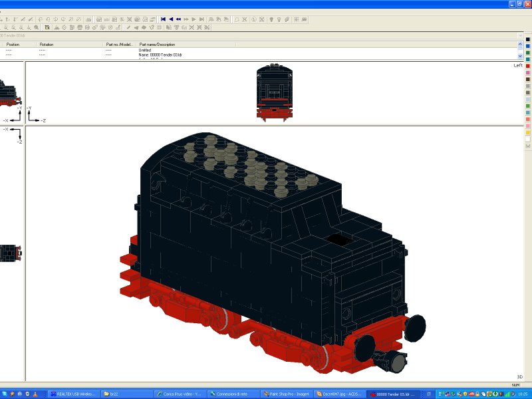Click the printer icon in the toolbar

(88, 19)
